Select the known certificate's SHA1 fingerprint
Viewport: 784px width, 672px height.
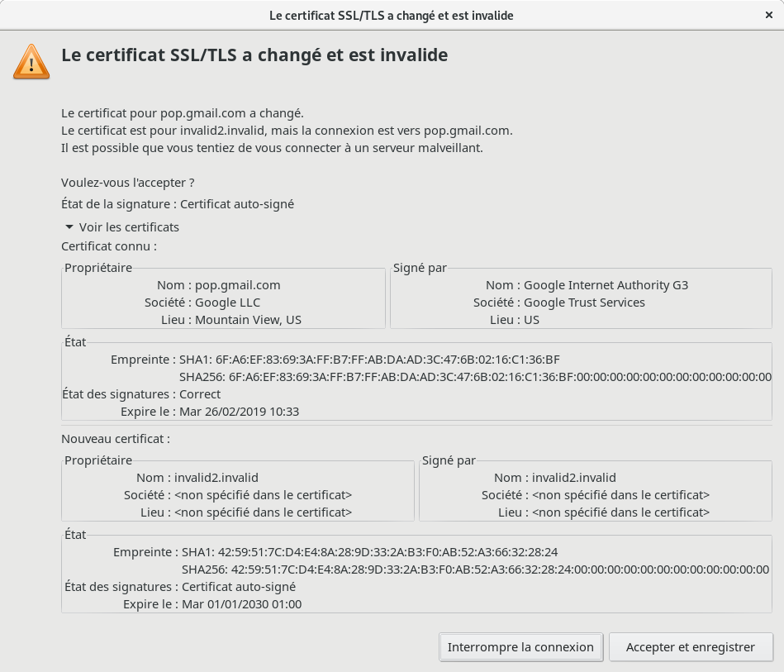(x=387, y=360)
